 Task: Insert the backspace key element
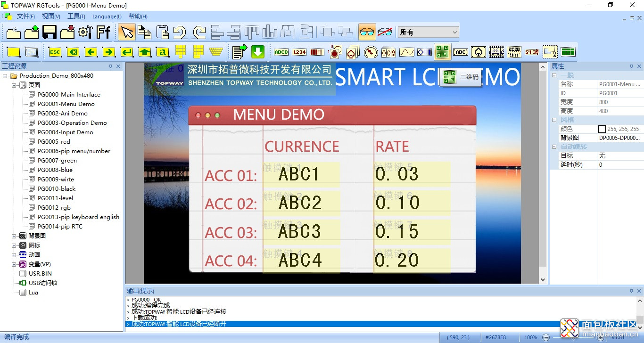point(73,52)
